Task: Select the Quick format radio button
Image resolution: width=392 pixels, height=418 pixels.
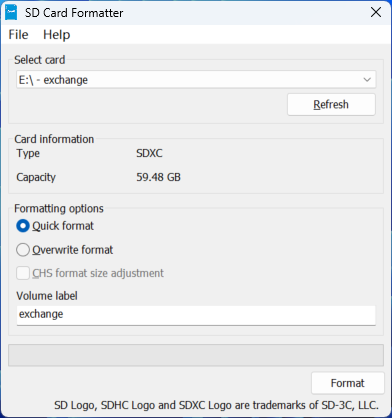Action: pos(23,226)
